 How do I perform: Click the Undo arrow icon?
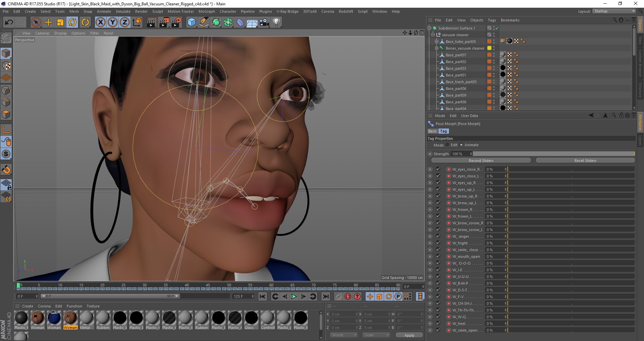pos(9,22)
